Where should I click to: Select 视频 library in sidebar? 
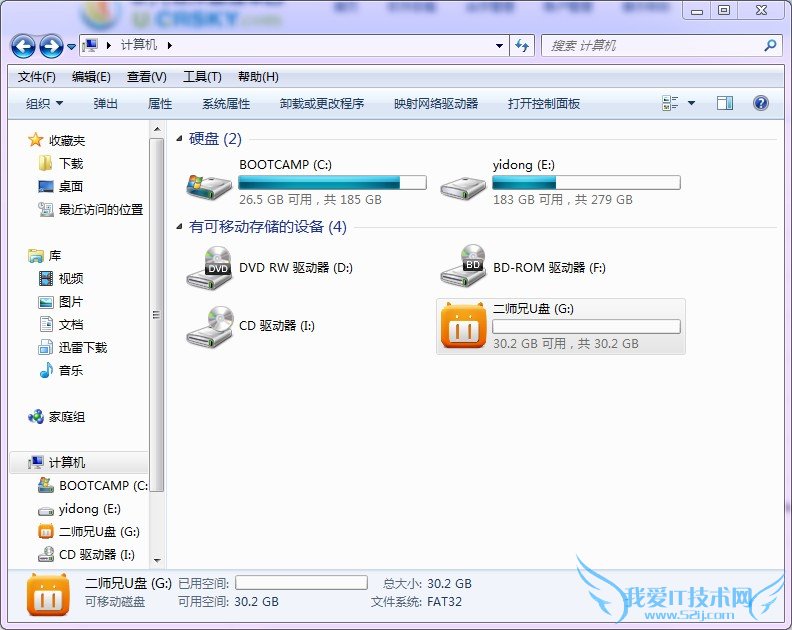[x=61, y=278]
